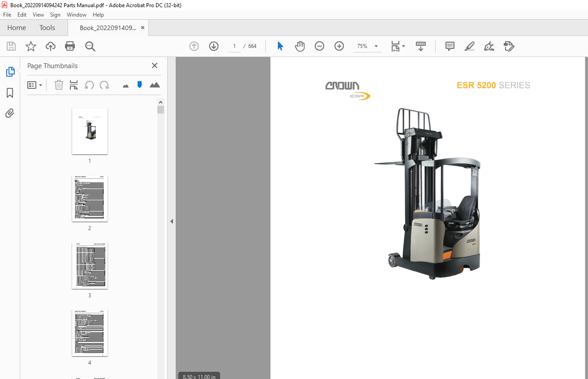Print the document via printer icon
Image resolution: width=588 pixels, height=379 pixels.
(x=70, y=46)
